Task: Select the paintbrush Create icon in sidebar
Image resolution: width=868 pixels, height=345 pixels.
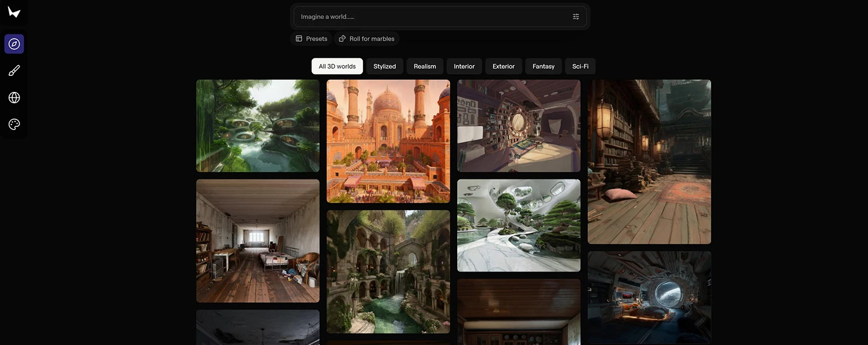Action: click(x=14, y=71)
